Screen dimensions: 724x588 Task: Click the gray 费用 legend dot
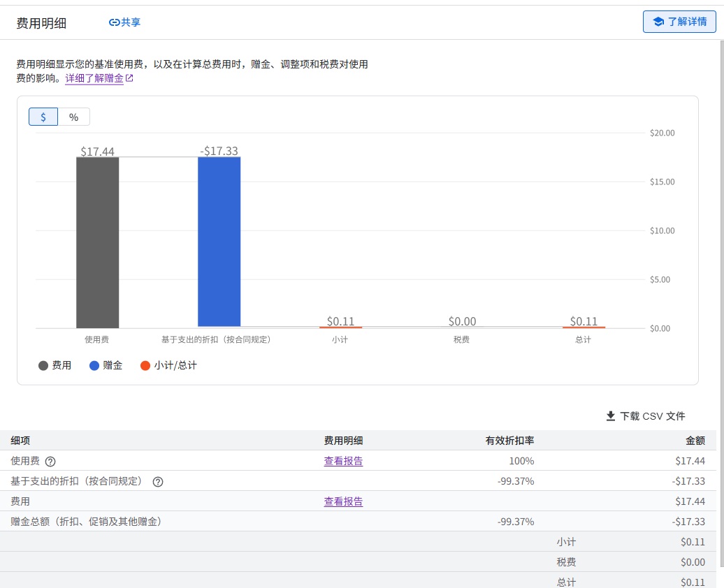[x=43, y=365]
